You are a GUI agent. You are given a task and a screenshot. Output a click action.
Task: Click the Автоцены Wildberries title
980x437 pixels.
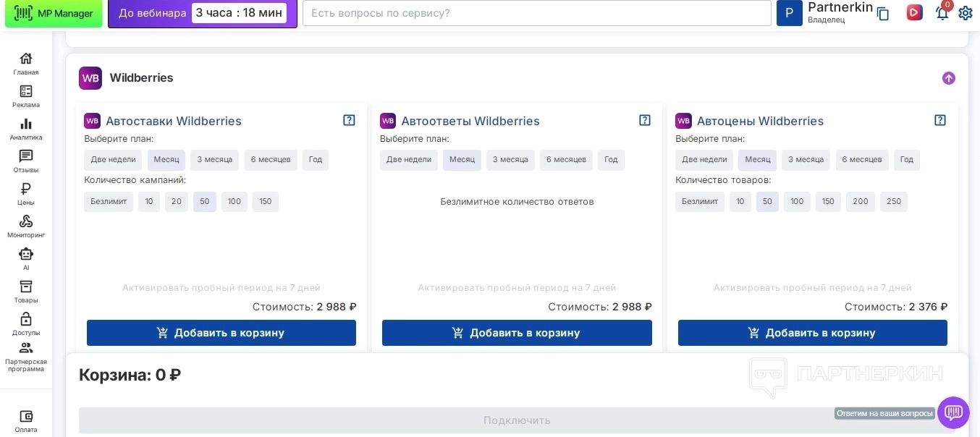pyautogui.click(x=760, y=121)
